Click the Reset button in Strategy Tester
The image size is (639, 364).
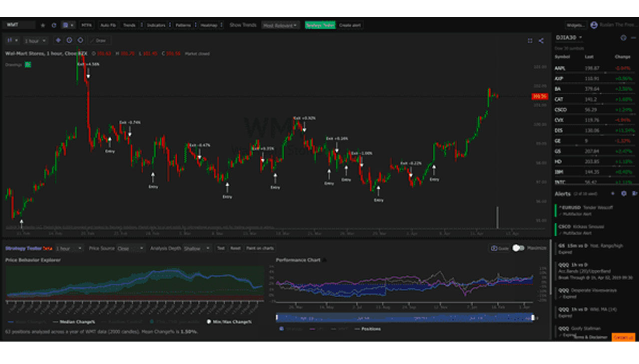coord(236,248)
